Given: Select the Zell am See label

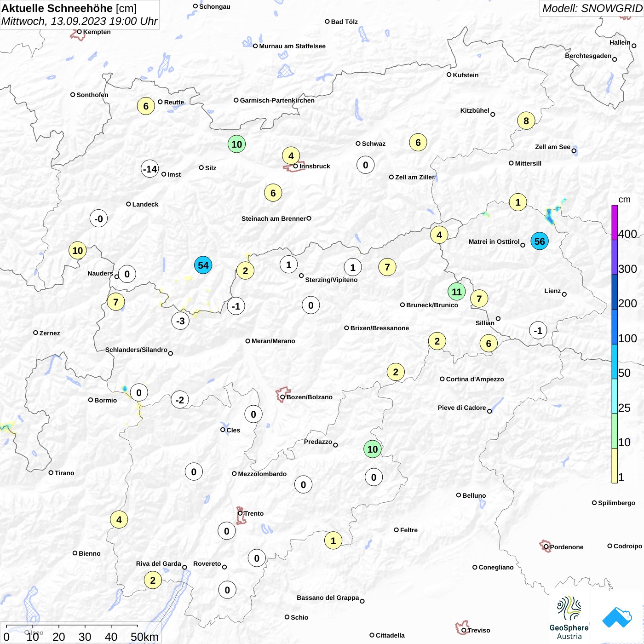Looking at the screenshot, I should tap(552, 147).
